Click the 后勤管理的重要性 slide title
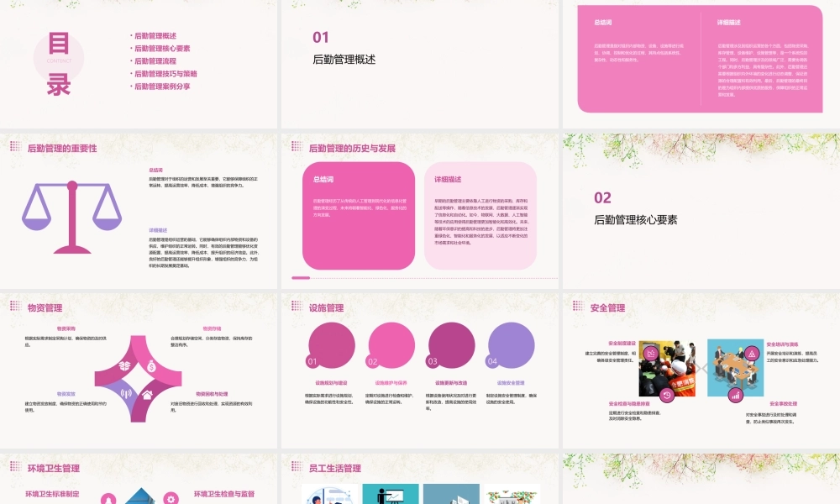This screenshot has width=840, height=504. click(62, 149)
